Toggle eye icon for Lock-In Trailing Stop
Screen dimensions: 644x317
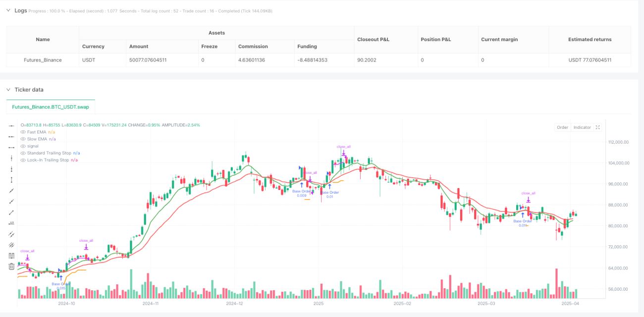pos(23,160)
